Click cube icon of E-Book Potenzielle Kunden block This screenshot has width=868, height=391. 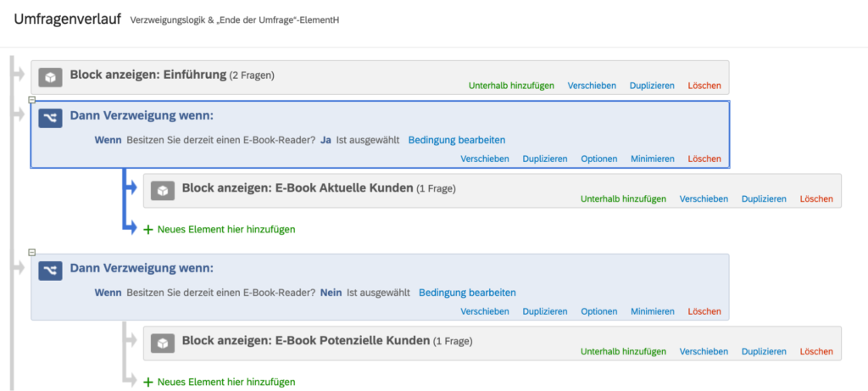click(163, 344)
